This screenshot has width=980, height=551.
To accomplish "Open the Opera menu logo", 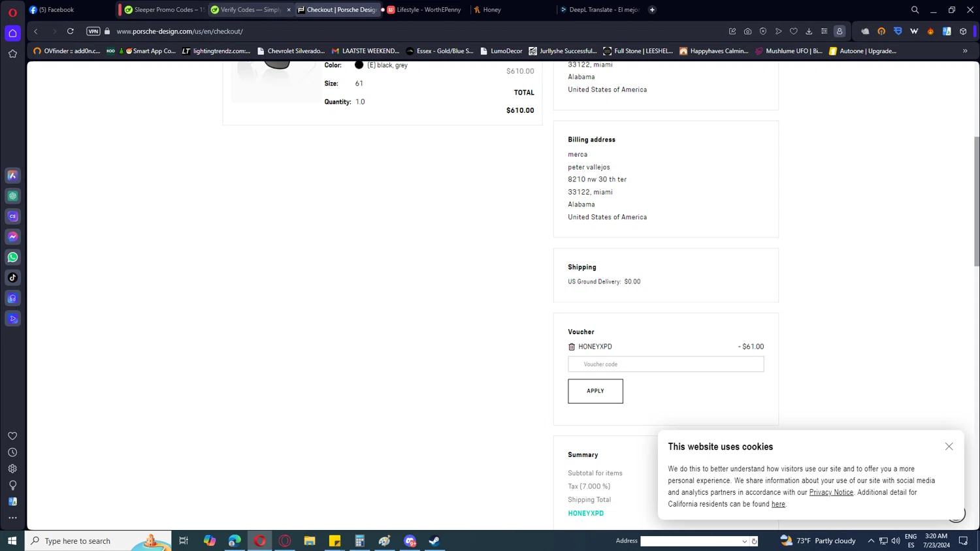I will [12, 12].
